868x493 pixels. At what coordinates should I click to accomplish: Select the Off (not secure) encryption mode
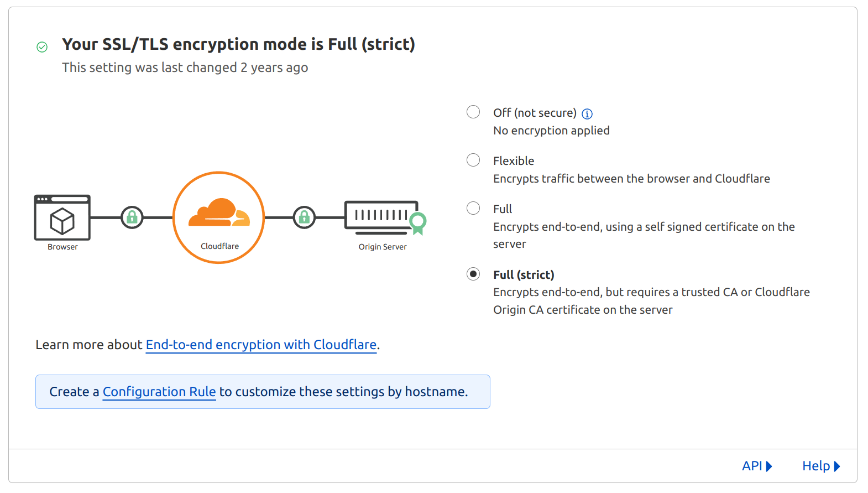473,112
